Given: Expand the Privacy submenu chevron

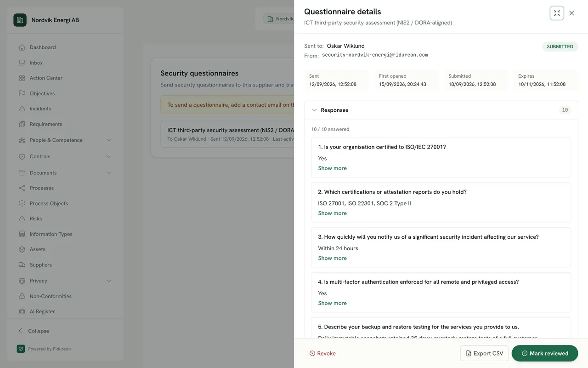Looking at the screenshot, I should [109, 281].
